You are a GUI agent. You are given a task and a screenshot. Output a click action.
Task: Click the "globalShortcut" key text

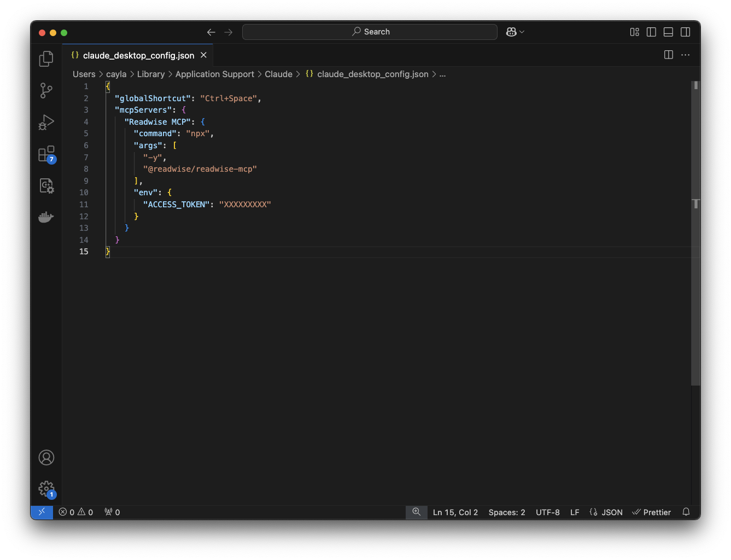[153, 98]
